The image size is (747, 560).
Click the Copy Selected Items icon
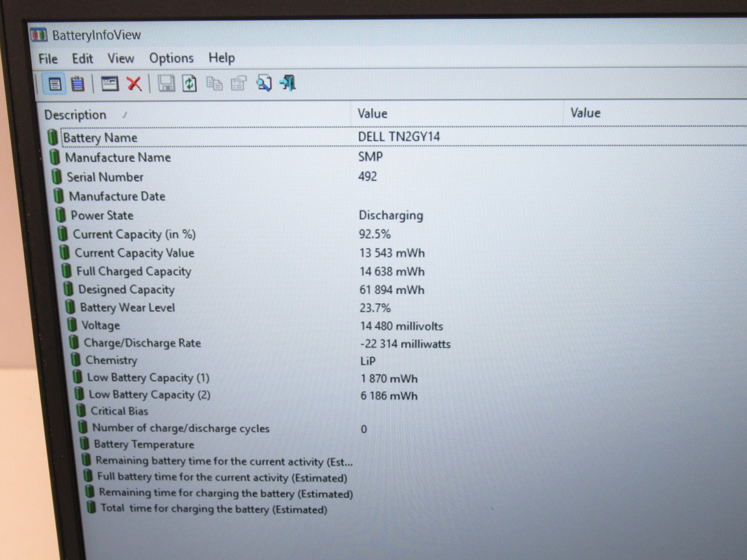tap(214, 83)
